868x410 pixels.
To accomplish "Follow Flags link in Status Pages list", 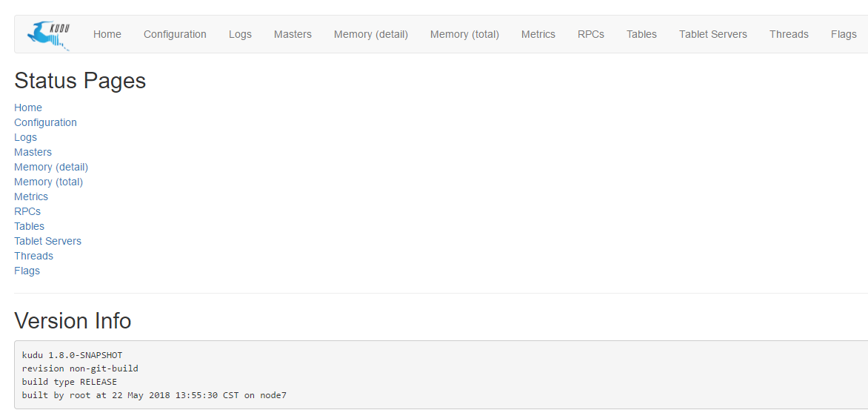I will (27, 271).
